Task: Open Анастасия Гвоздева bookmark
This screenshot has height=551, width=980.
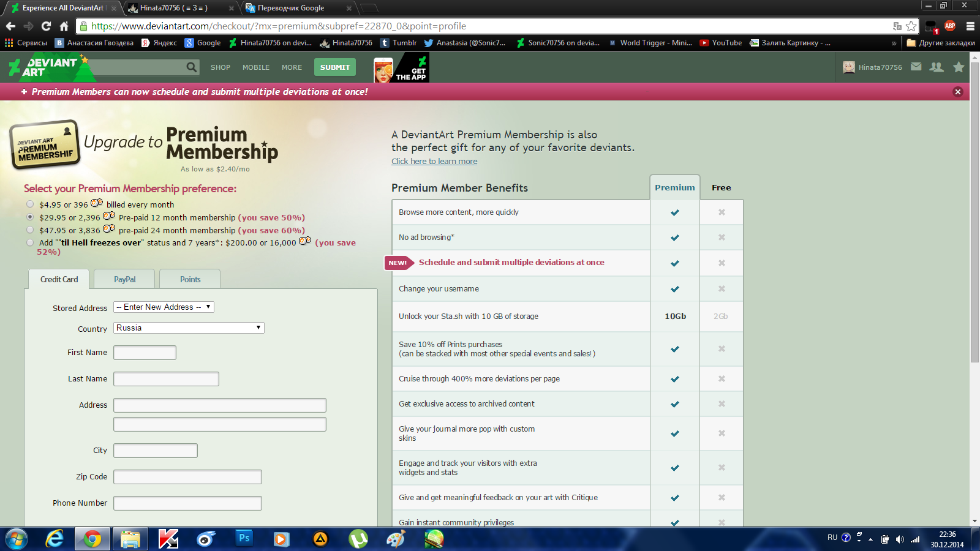Action: click(94, 43)
